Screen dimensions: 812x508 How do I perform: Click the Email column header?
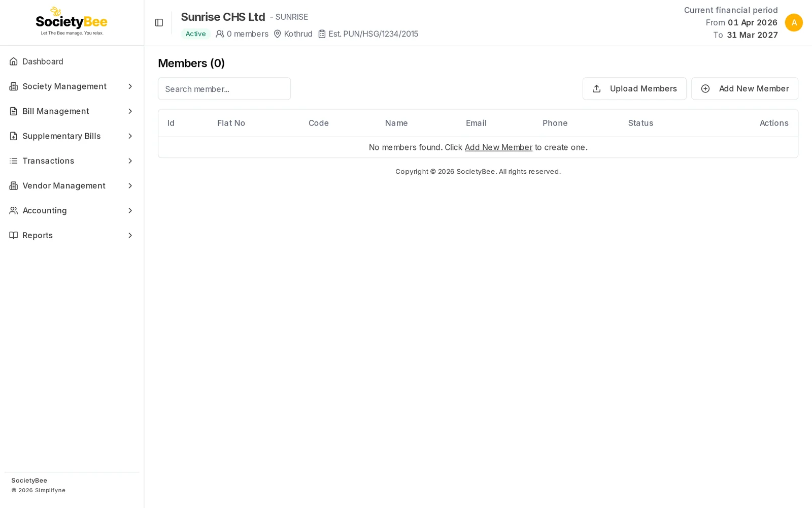[476, 123]
